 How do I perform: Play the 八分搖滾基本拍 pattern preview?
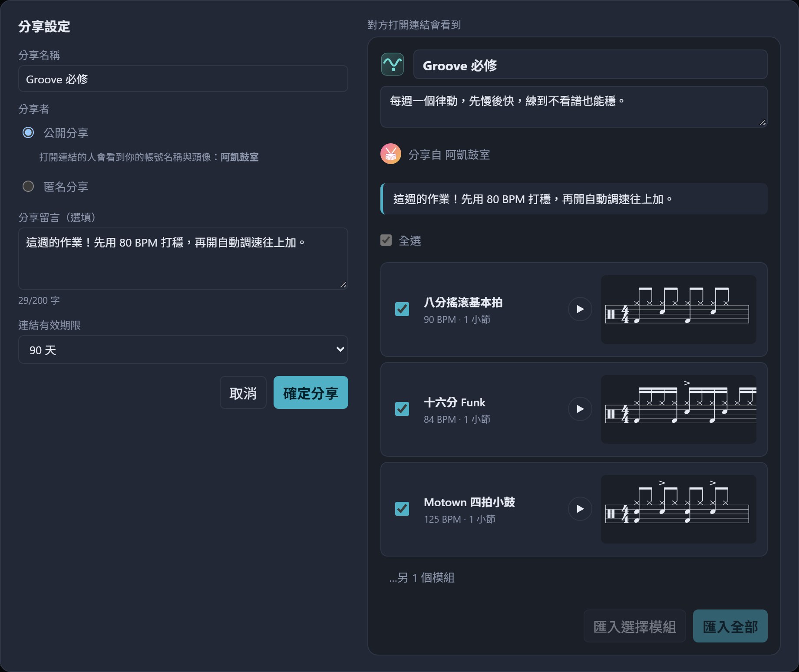point(580,309)
